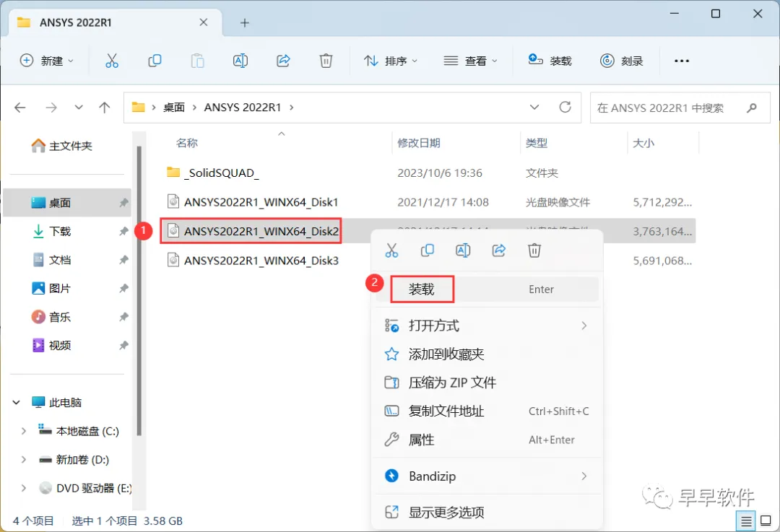Open 打开方式 submenu

(x=487, y=326)
